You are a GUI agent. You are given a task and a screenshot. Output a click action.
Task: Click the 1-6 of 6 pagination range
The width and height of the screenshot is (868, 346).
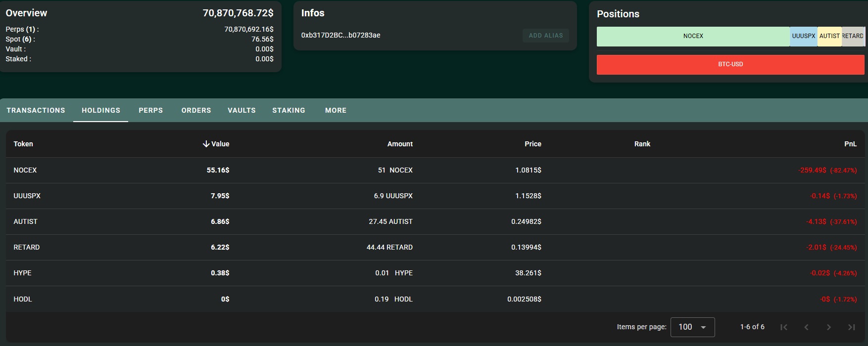click(752, 327)
